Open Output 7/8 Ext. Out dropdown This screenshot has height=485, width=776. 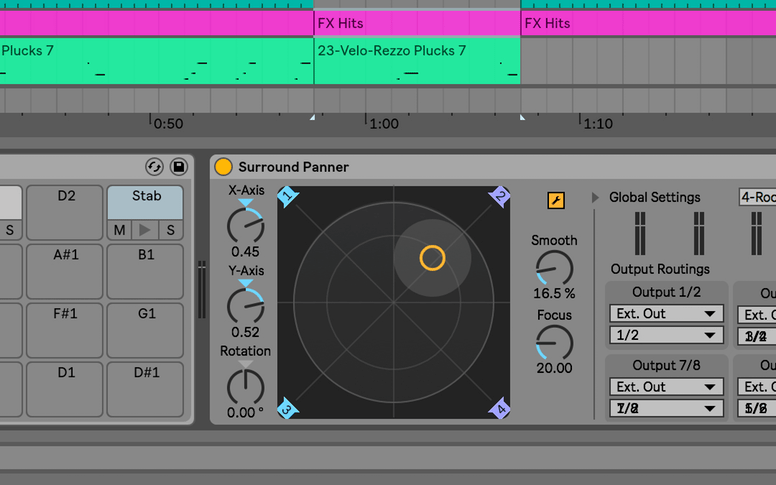(666, 387)
